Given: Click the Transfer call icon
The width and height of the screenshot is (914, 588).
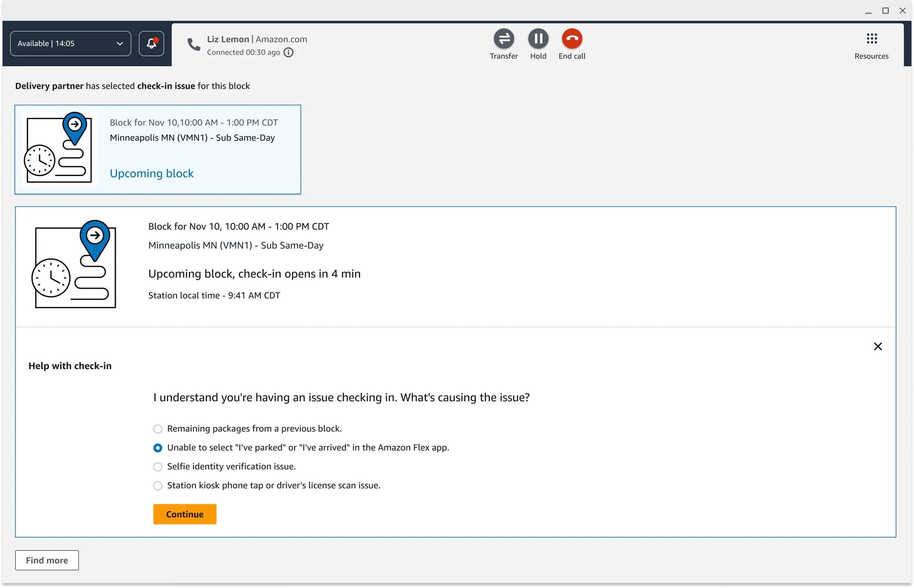Looking at the screenshot, I should pos(504,39).
